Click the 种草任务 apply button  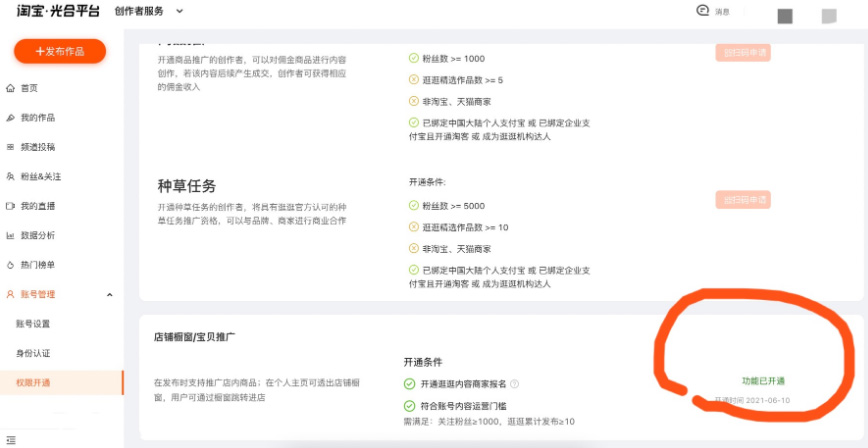pyautogui.click(x=742, y=200)
